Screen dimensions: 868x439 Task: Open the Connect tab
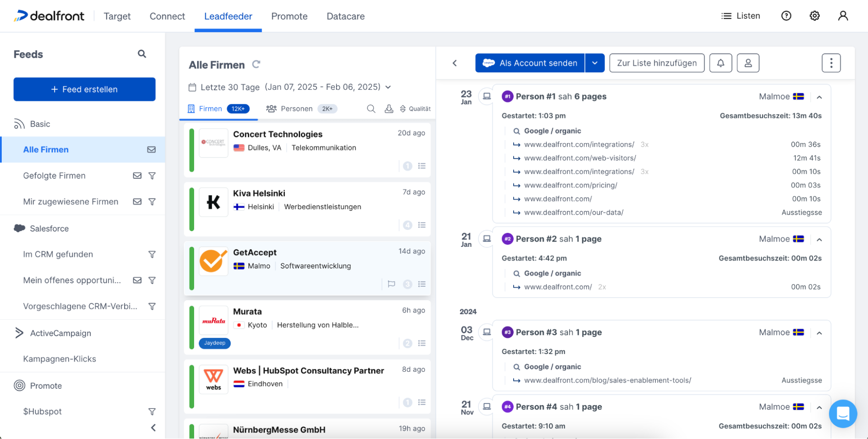point(167,16)
